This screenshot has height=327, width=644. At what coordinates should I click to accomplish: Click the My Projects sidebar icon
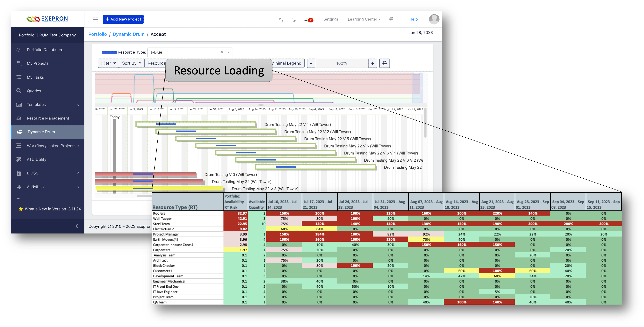pyautogui.click(x=19, y=63)
